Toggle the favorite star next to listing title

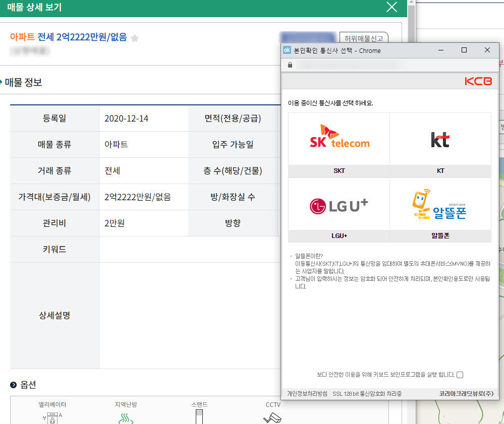(x=135, y=38)
